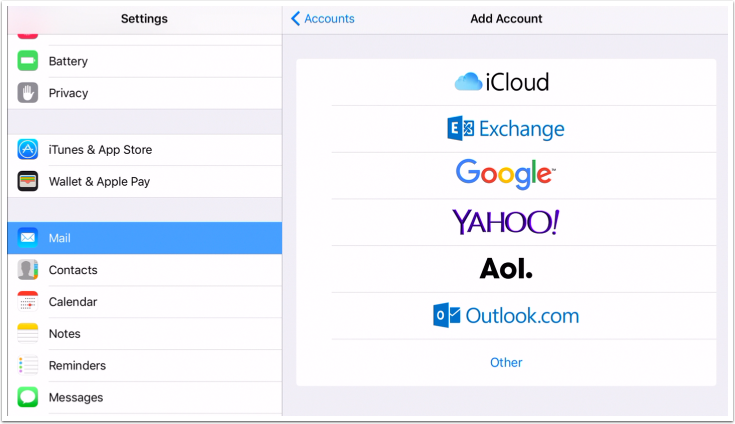Open Privacy settings row

click(145, 93)
